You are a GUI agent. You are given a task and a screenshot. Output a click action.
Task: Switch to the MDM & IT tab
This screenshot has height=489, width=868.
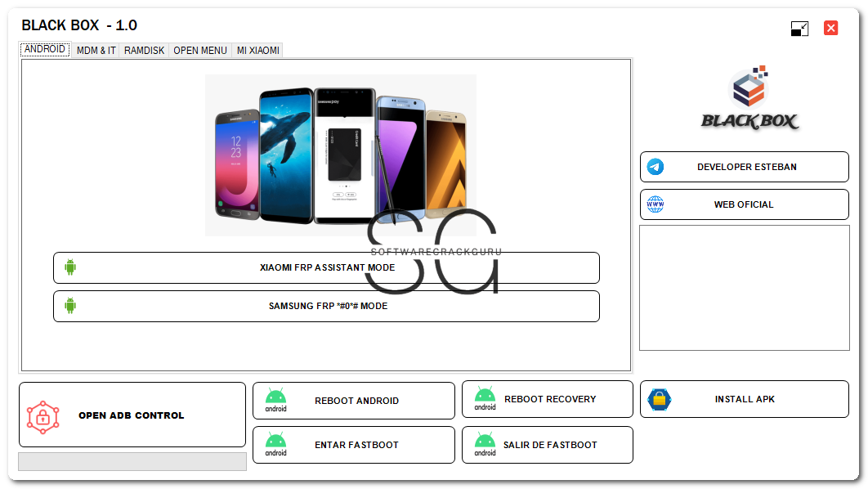pyautogui.click(x=96, y=51)
